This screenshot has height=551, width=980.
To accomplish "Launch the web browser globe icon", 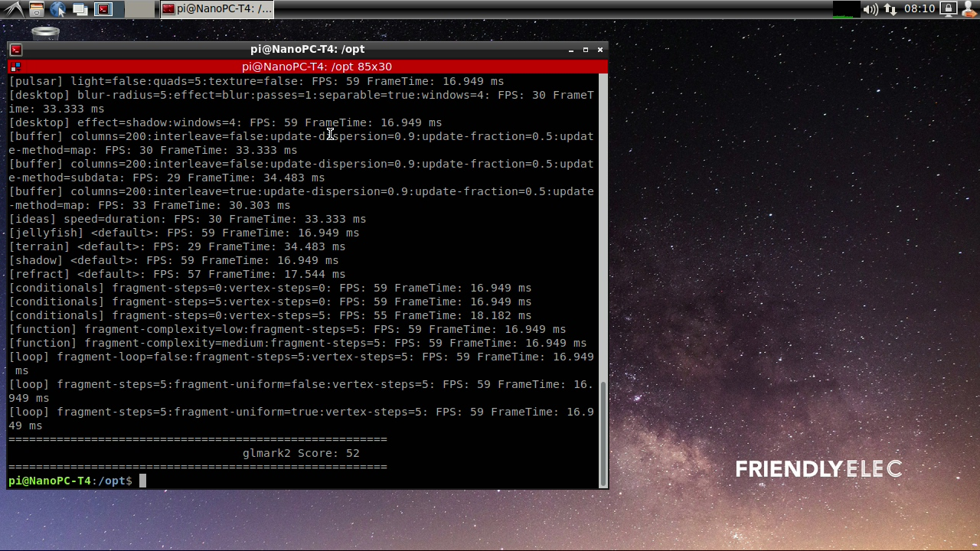I will 58,9.
